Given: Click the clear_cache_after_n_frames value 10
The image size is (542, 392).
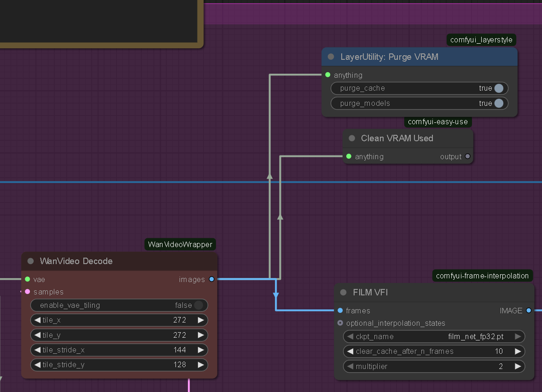Looking at the screenshot, I should tap(499, 351).
